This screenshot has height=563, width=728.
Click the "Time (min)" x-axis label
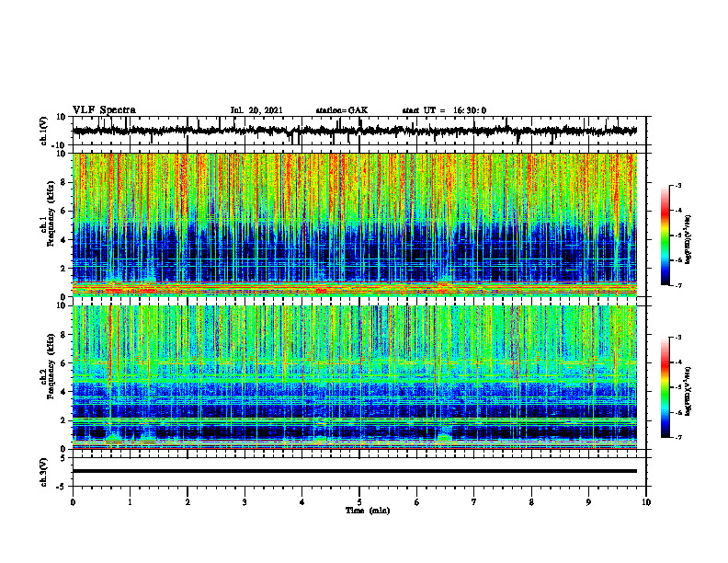point(368,511)
